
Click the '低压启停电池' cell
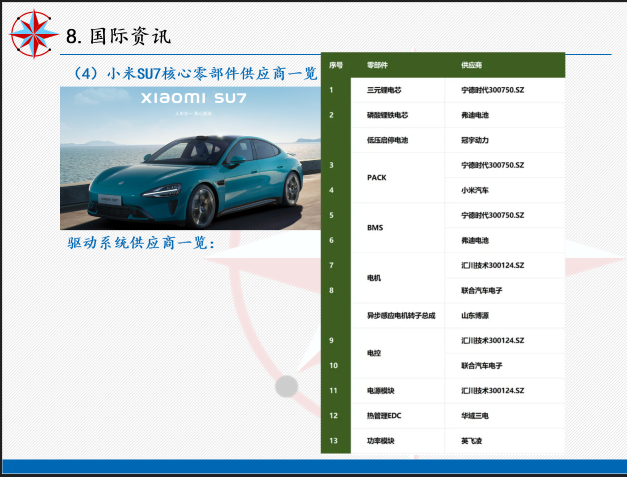click(x=388, y=140)
